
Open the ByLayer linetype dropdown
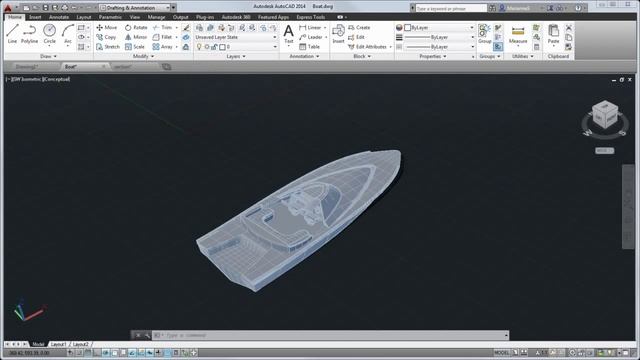pos(439,47)
